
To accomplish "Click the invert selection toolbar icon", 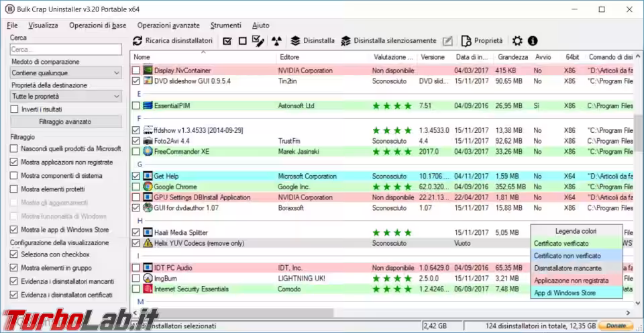I will [x=258, y=41].
